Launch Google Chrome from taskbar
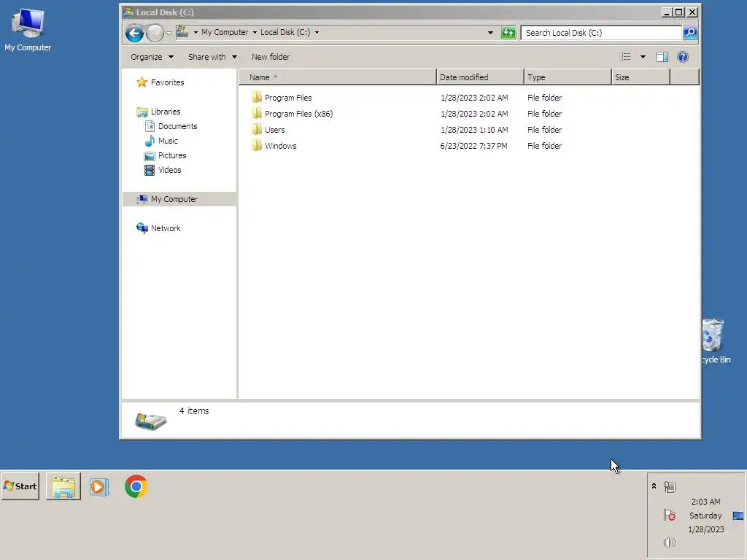 [x=136, y=486]
